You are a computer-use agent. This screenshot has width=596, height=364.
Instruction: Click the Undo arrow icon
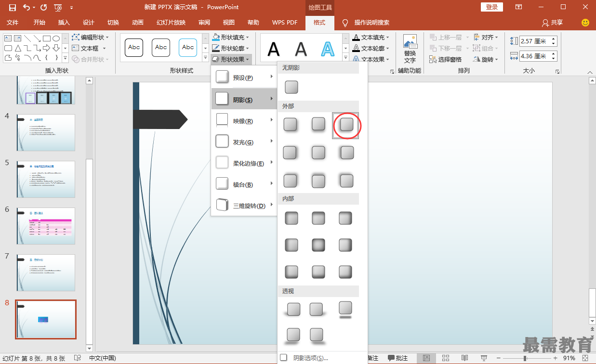(26, 7)
